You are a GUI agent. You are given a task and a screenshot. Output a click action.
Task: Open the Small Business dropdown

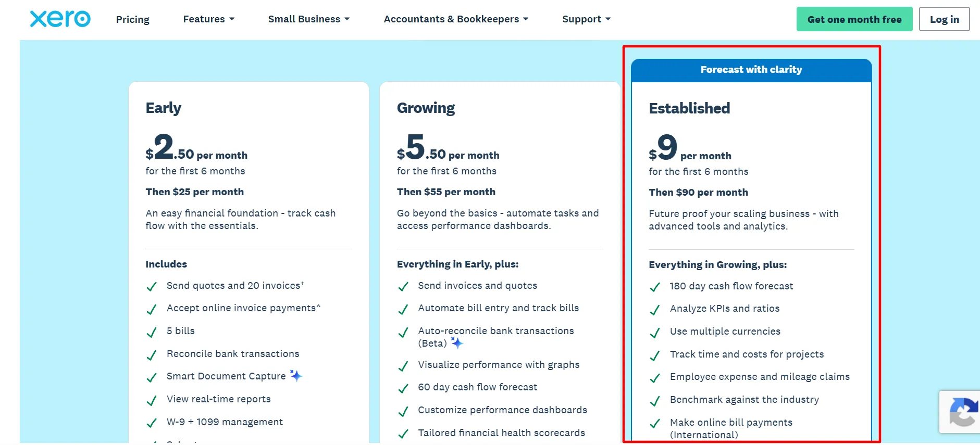[309, 19]
